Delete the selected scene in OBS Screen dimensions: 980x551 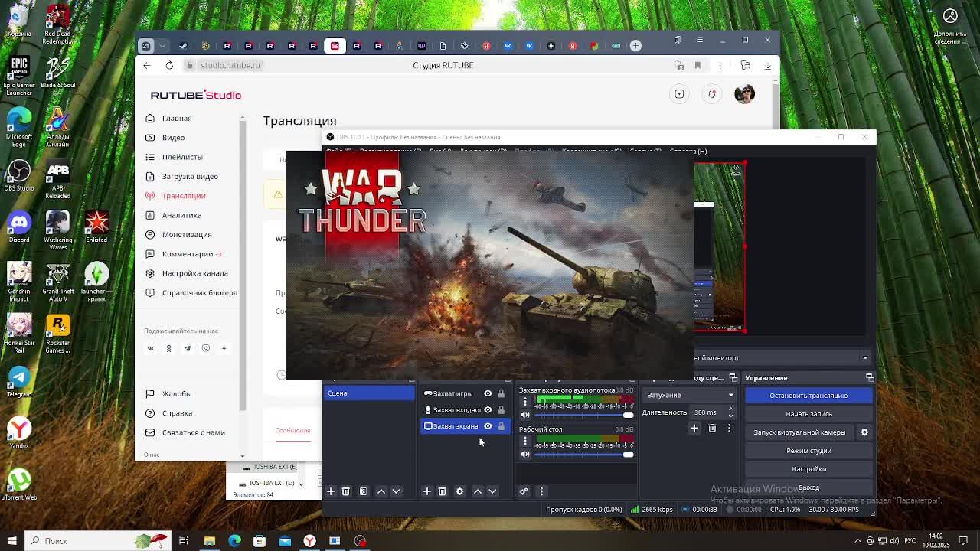pyautogui.click(x=345, y=491)
